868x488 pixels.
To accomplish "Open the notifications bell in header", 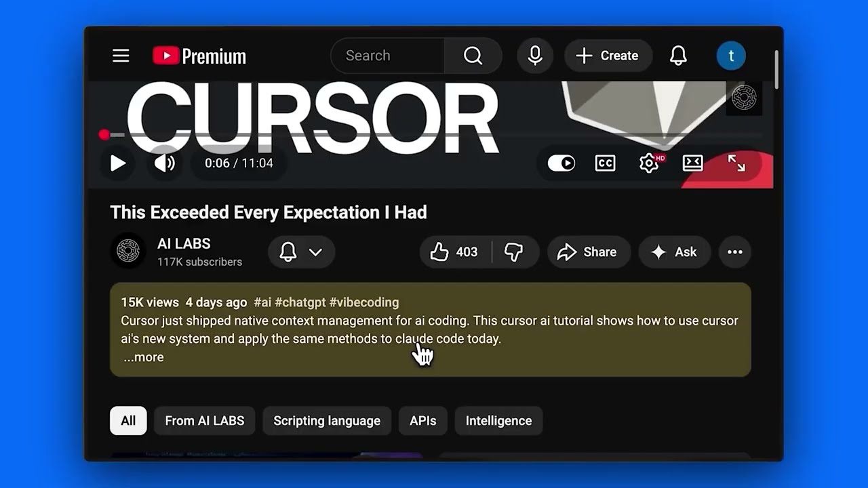I will 678,56.
